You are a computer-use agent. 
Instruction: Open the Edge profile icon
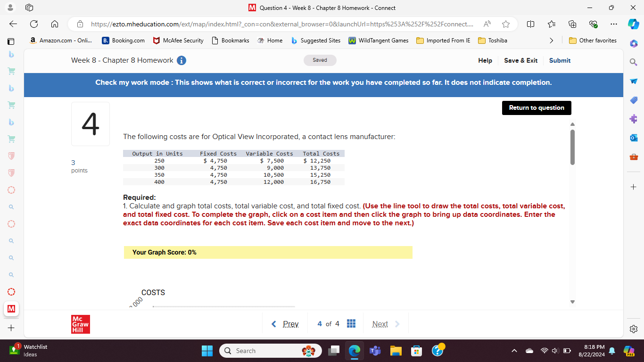(9, 8)
